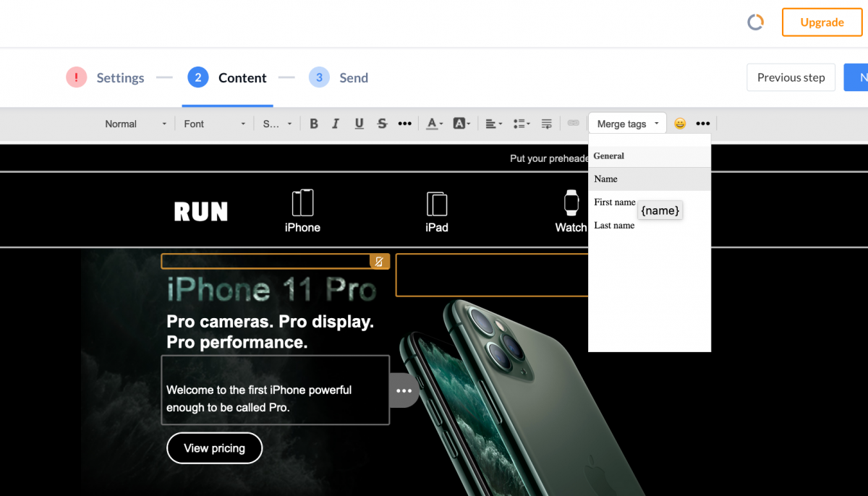Screen dimensions: 868x496
Task: Open more toolbar options after emoji
Action: click(703, 124)
